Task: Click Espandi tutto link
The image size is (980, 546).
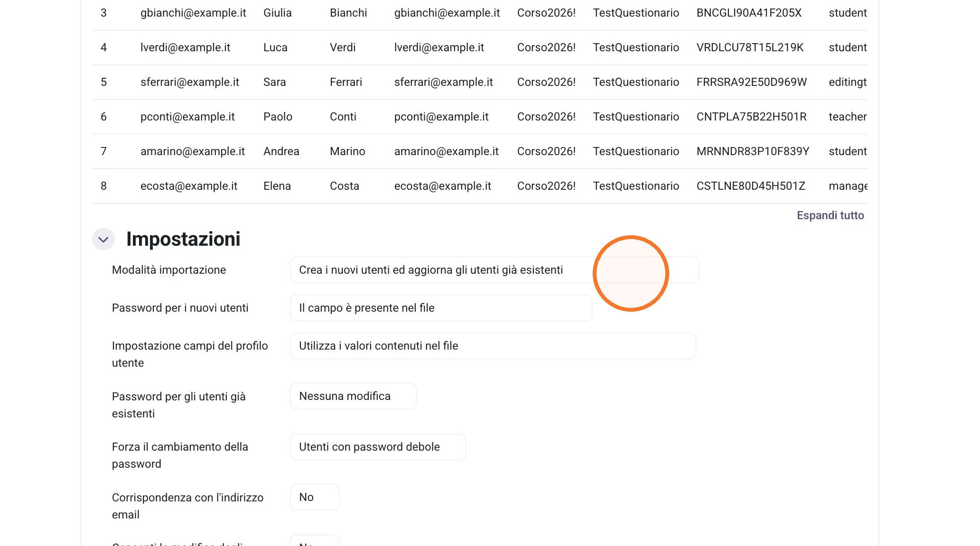Action: pyautogui.click(x=830, y=215)
